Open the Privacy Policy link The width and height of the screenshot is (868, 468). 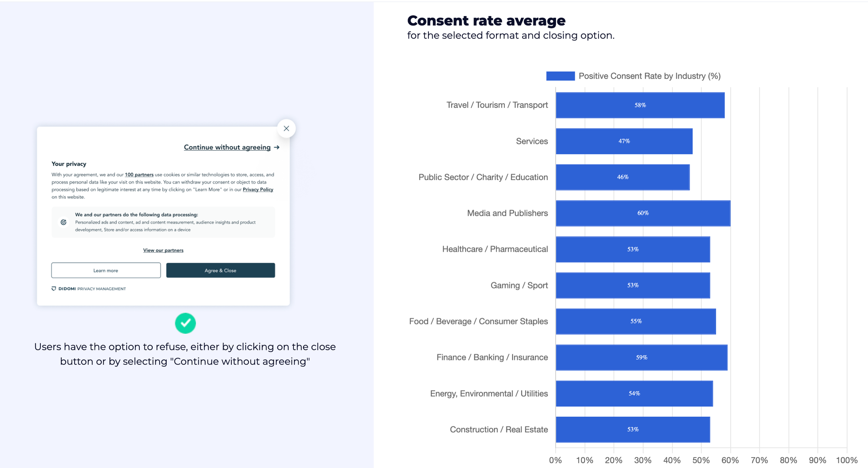point(258,189)
